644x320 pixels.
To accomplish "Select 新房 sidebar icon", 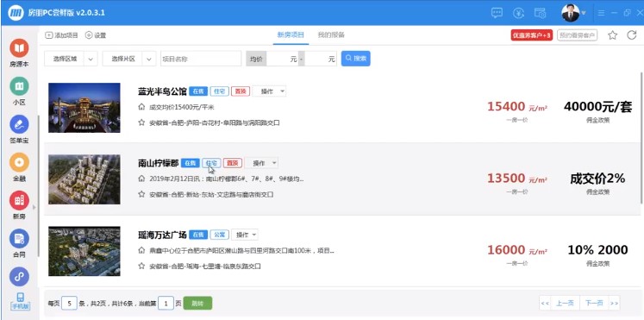I will point(19,200).
